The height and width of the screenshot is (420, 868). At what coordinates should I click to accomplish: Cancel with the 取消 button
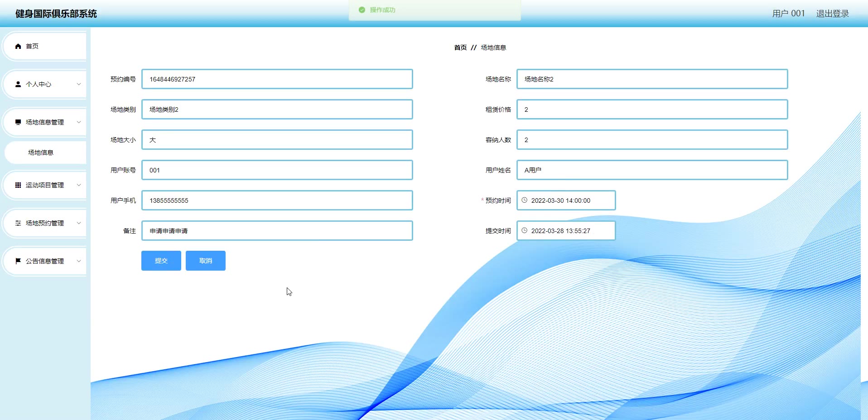pos(206,261)
